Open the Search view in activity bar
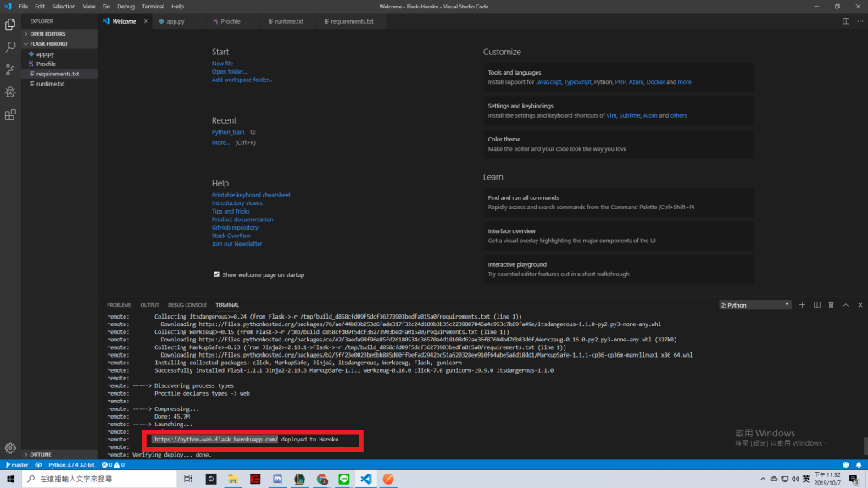The image size is (868, 488). click(10, 47)
